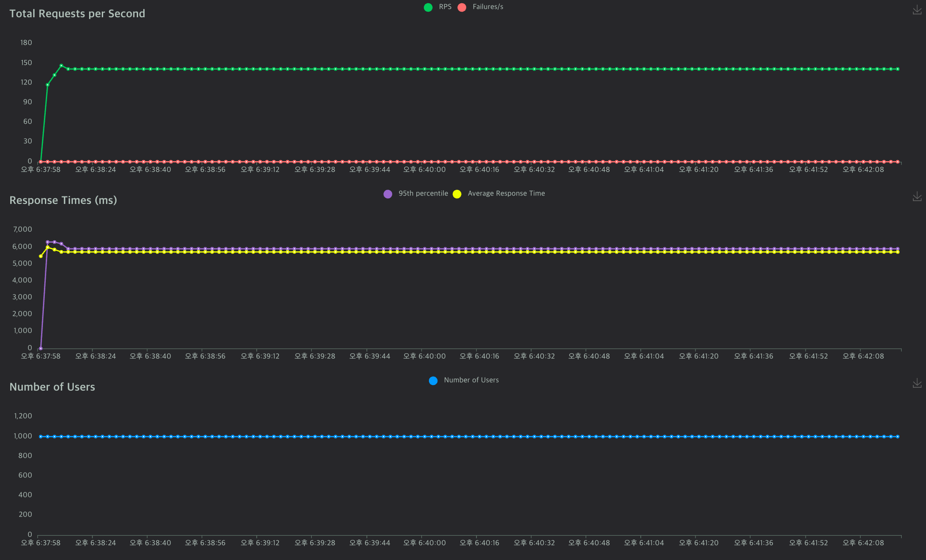The image size is (926, 560).
Task: Click the purple 95th percentile legend dot
Action: pos(388,194)
